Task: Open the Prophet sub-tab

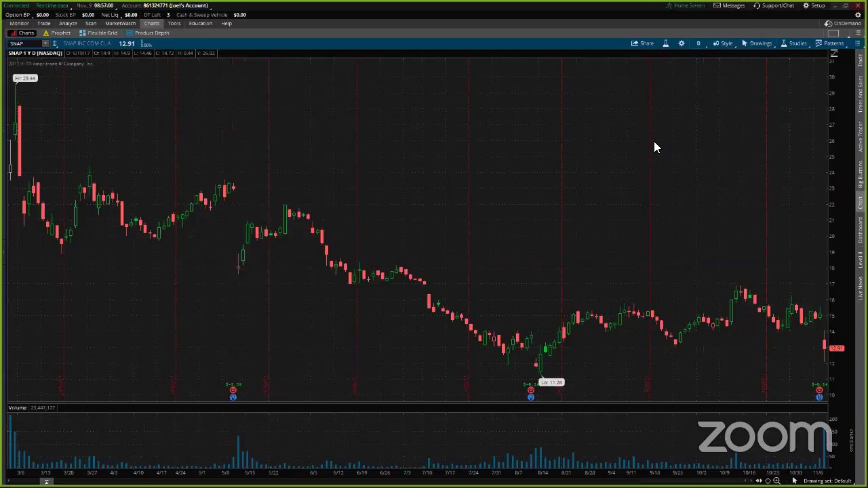Action: [57, 33]
